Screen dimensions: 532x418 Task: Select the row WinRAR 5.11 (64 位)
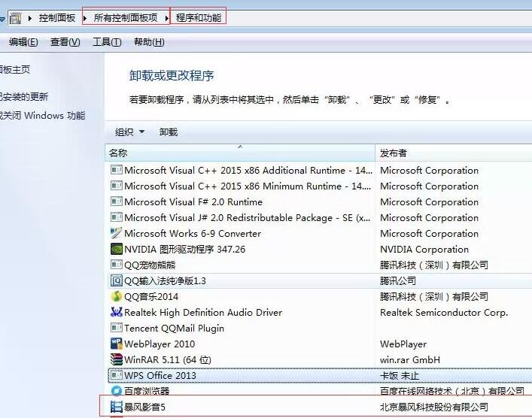click(320, 359)
